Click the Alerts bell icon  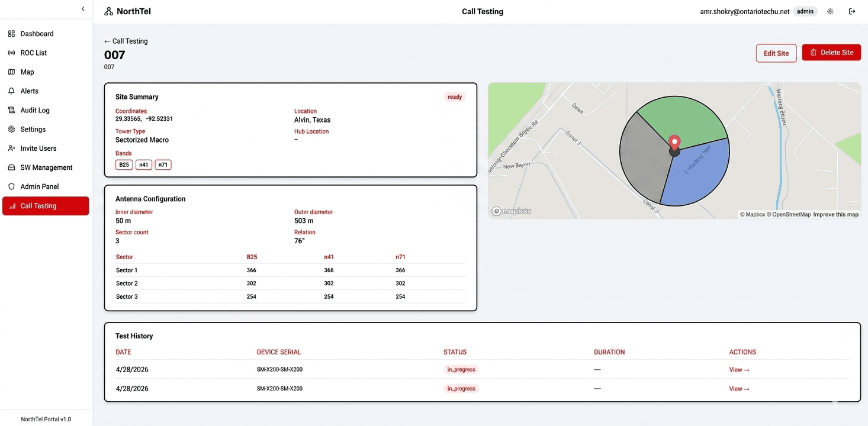point(11,91)
